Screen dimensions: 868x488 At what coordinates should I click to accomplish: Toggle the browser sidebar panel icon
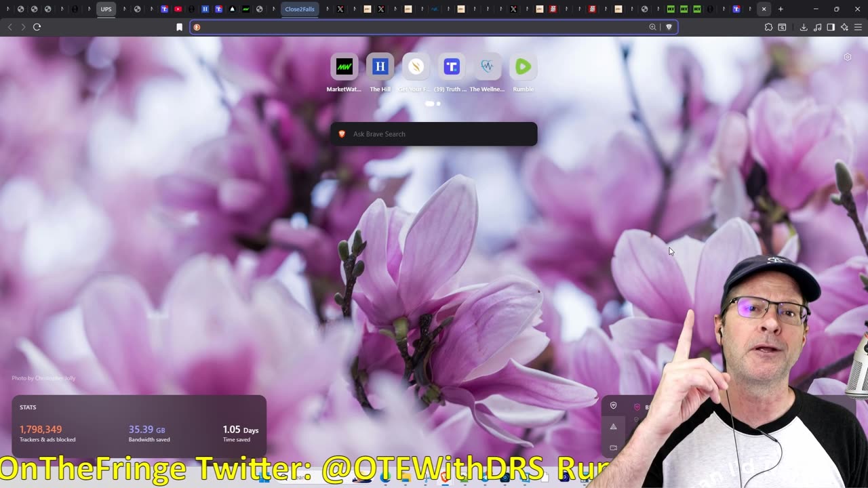pyautogui.click(x=831, y=27)
